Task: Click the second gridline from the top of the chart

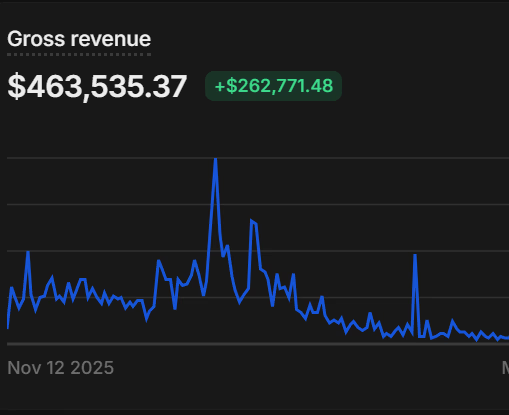Action: tap(258, 204)
